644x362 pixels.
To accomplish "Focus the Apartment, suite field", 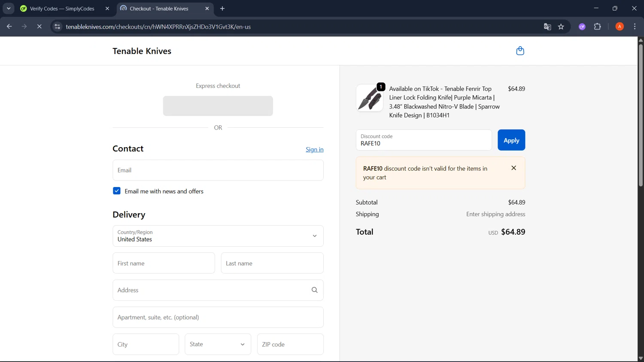I will coord(218,317).
